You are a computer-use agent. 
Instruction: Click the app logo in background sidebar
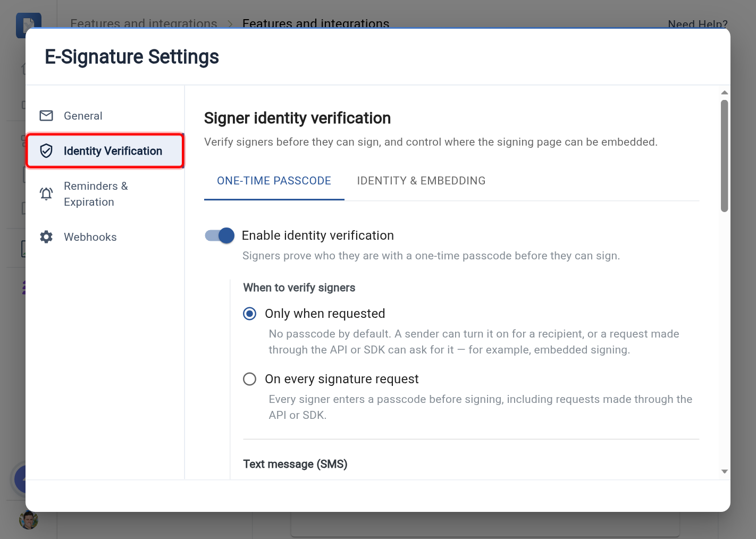click(x=29, y=24)
